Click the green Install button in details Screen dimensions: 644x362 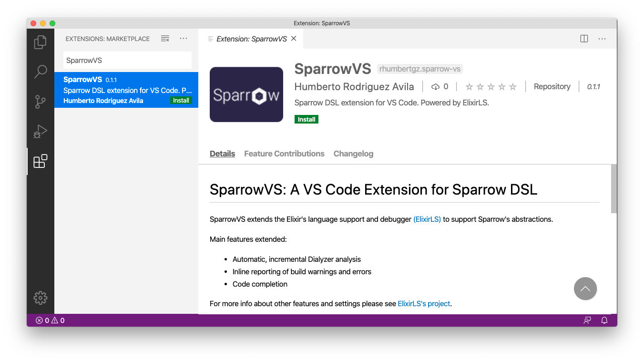tap(307, 119)
